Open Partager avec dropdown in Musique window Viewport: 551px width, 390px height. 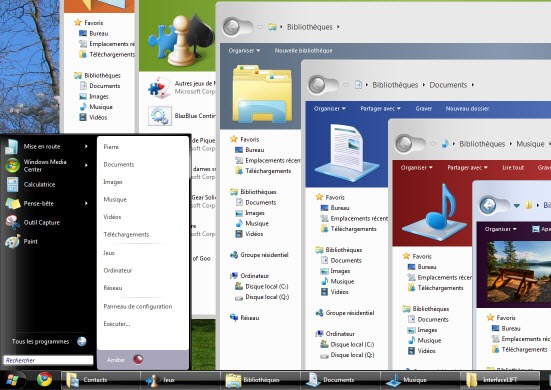[467, 168]
